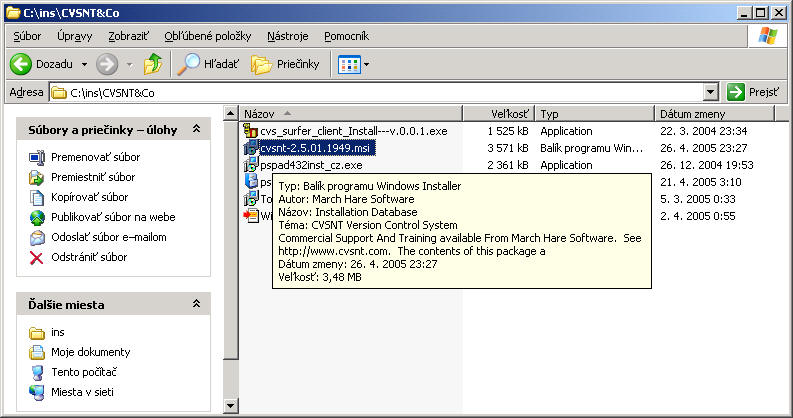Viewport: 793px width, 418px height.
Task: Click the ins folder icon
Action: tap(37, 333)
